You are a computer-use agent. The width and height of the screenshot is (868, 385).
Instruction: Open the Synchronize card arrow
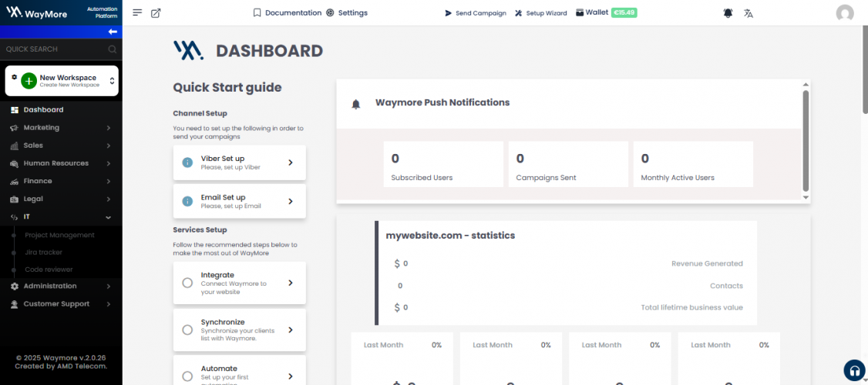[290, 330]
